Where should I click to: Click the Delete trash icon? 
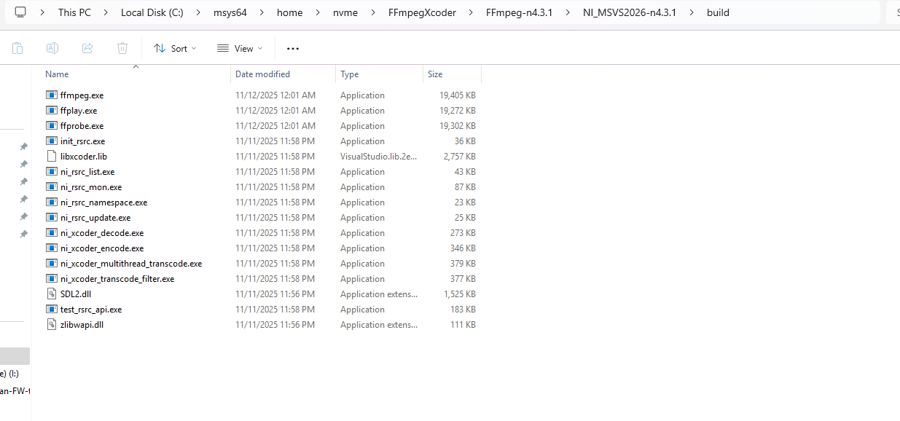click(x=122, y=48)
